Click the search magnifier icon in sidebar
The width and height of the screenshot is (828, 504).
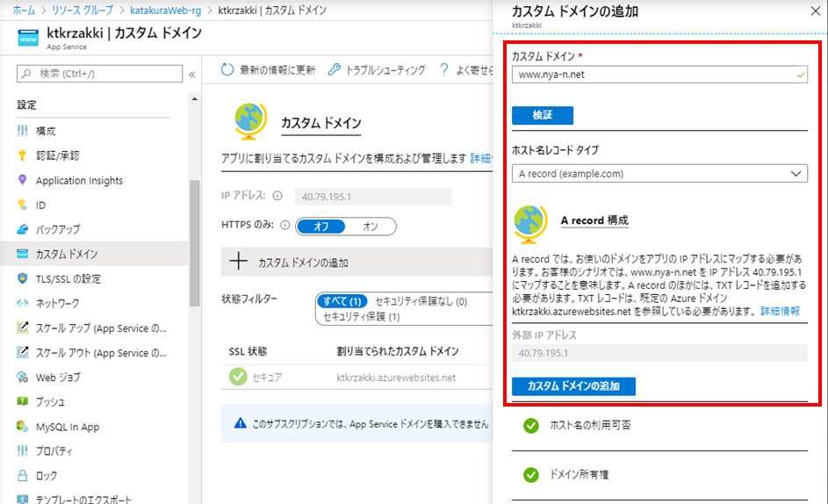(26, 74)
